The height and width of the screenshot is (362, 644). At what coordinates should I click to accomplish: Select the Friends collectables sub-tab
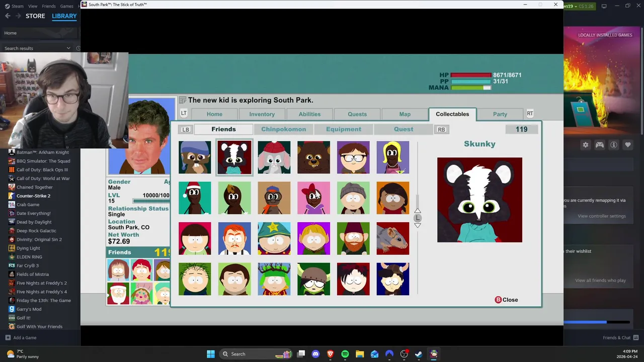223,129
